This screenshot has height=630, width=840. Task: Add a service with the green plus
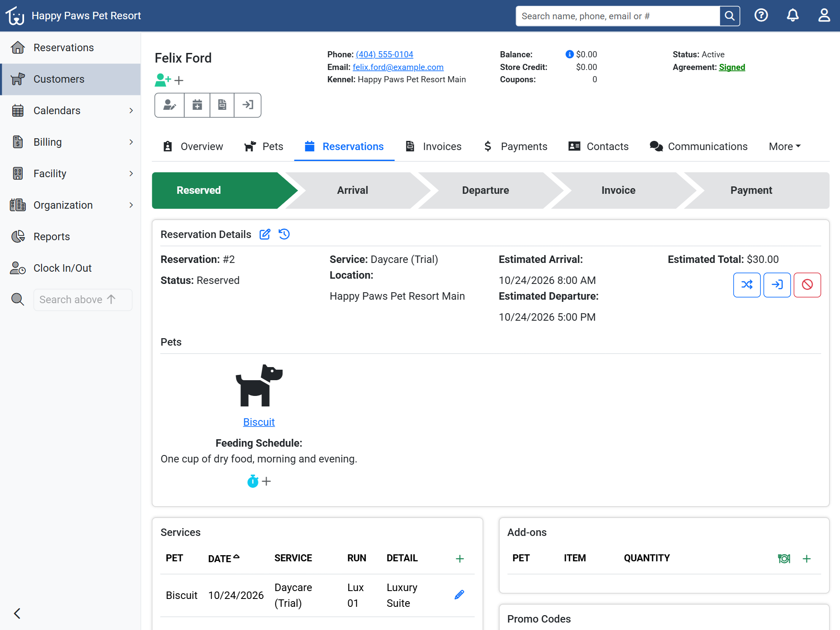[460, 559]
